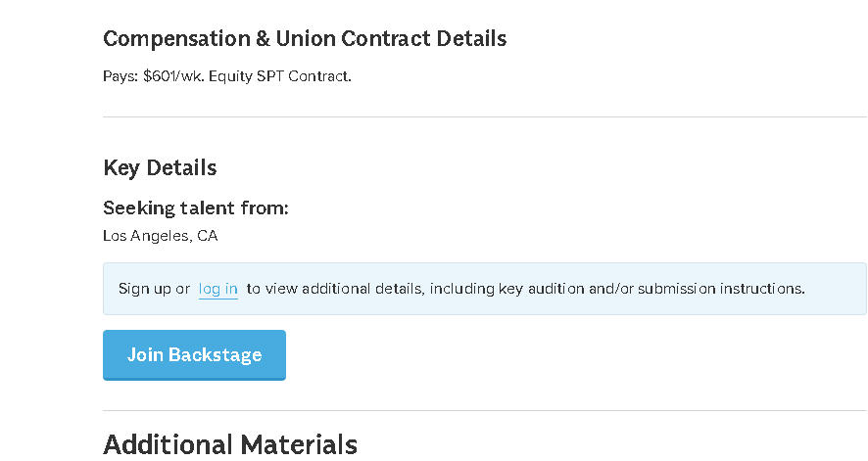868x461 pixels.
Task: Click the "Seeking talent from:" label
Action: pyautogui.click(x=196, y=208)
